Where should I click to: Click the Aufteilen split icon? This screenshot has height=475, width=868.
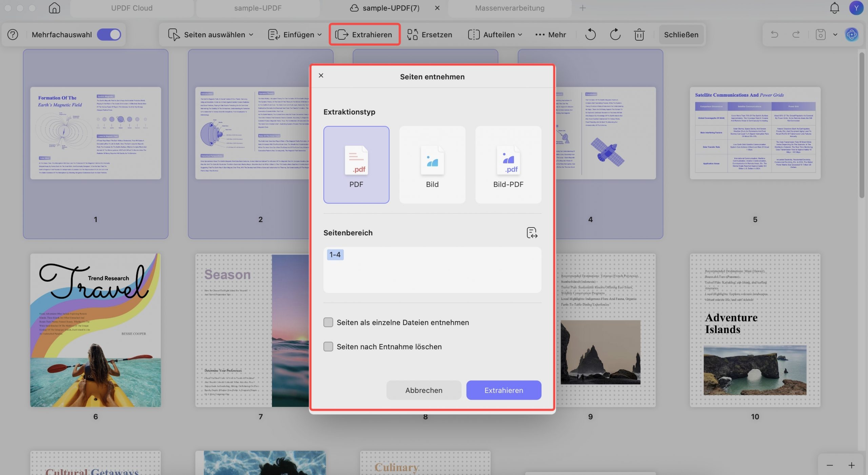[x=474, y=35]
